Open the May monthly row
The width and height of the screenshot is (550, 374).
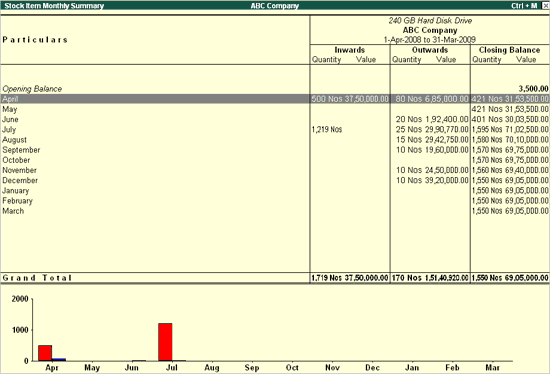coord(275,109)
